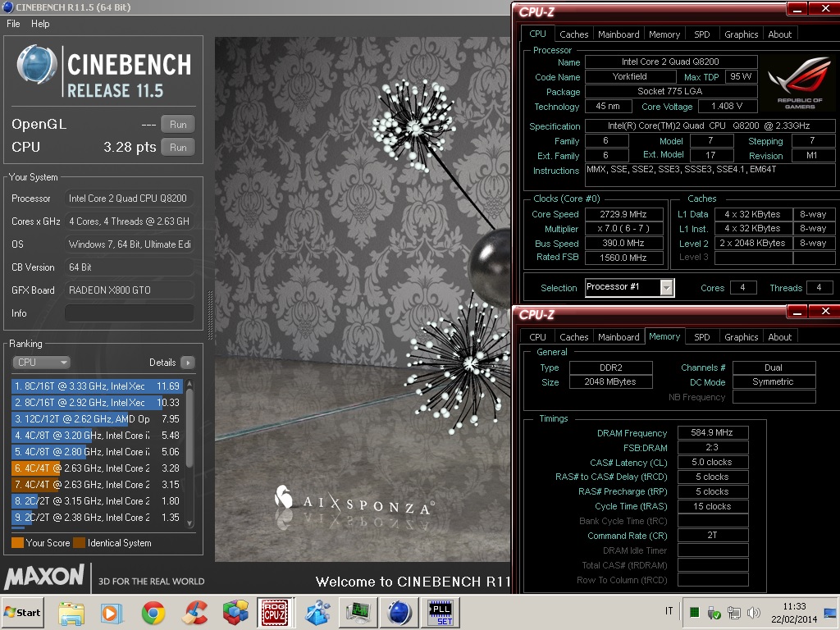Select identical system entry 7 at 3.15
The height and width of the screenshot is (630, 840).
coord(97,484)
